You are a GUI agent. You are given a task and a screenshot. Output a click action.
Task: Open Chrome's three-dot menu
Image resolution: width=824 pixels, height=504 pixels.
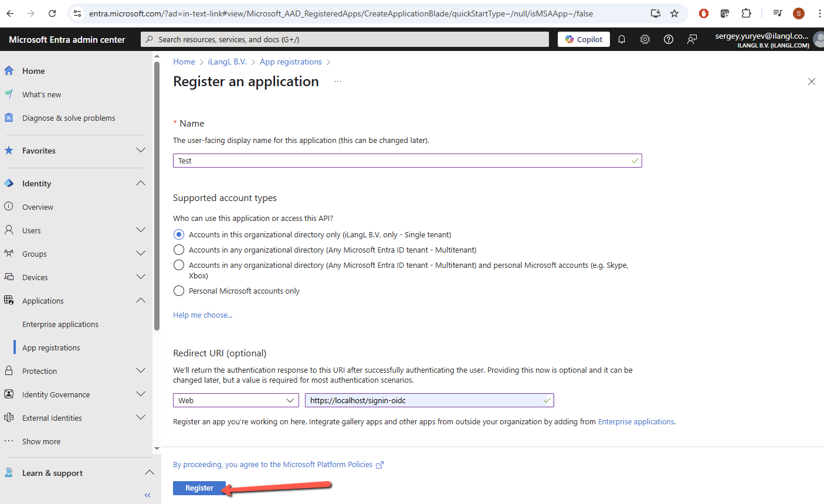pyautogui.click(x=819, y=13)
